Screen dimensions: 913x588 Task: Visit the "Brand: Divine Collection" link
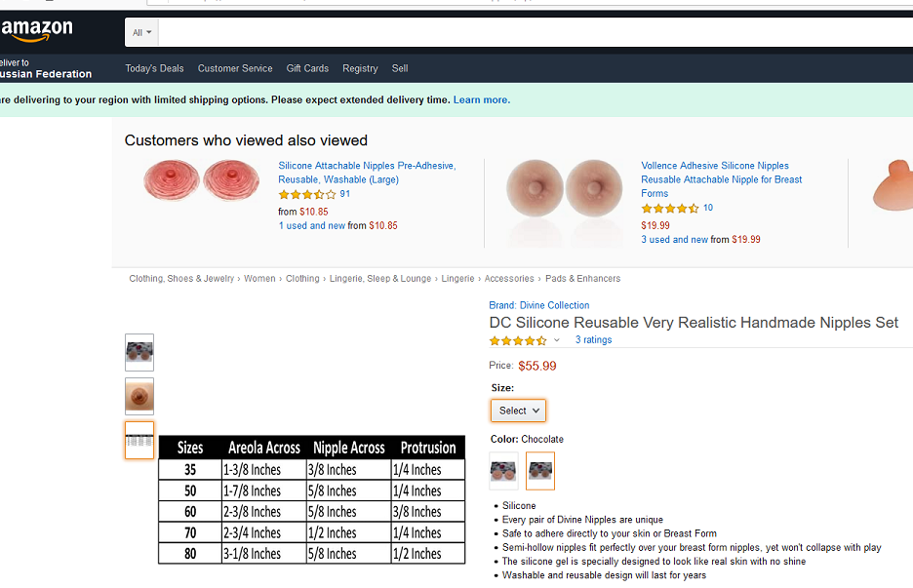click(539, 305)
